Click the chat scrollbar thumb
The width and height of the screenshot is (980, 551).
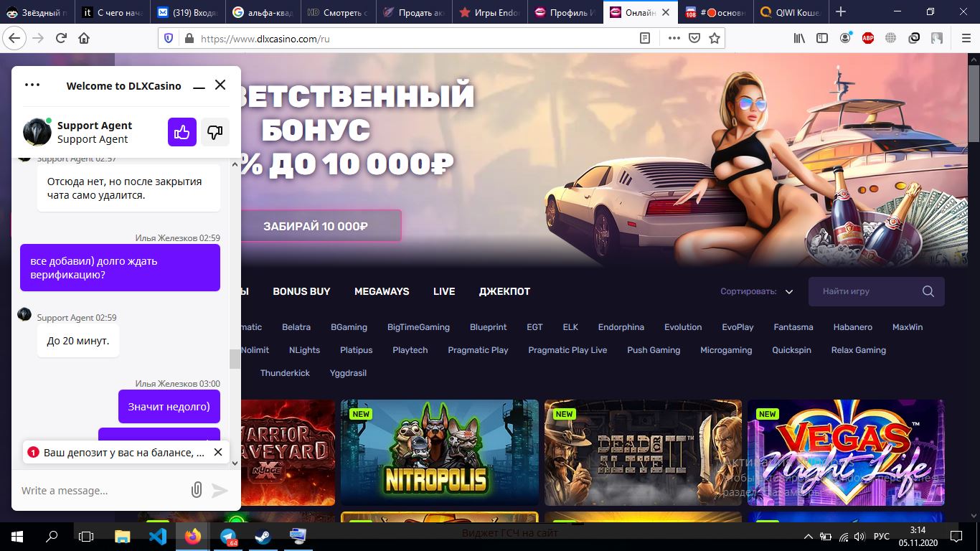click(235, 359)
